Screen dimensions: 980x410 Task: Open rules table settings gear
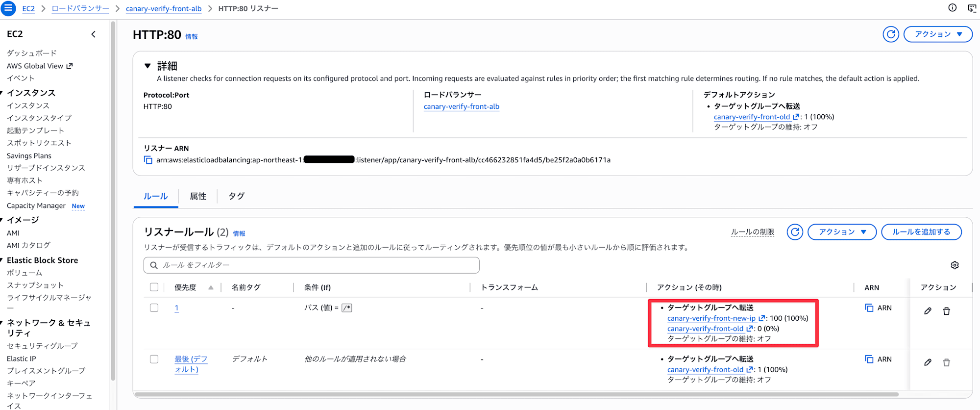pyautogui.click(x=955, y=265)
